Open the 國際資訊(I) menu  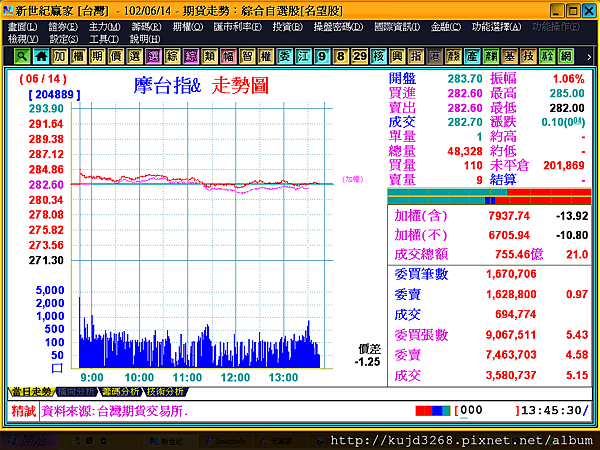click(x=397, y=27)
